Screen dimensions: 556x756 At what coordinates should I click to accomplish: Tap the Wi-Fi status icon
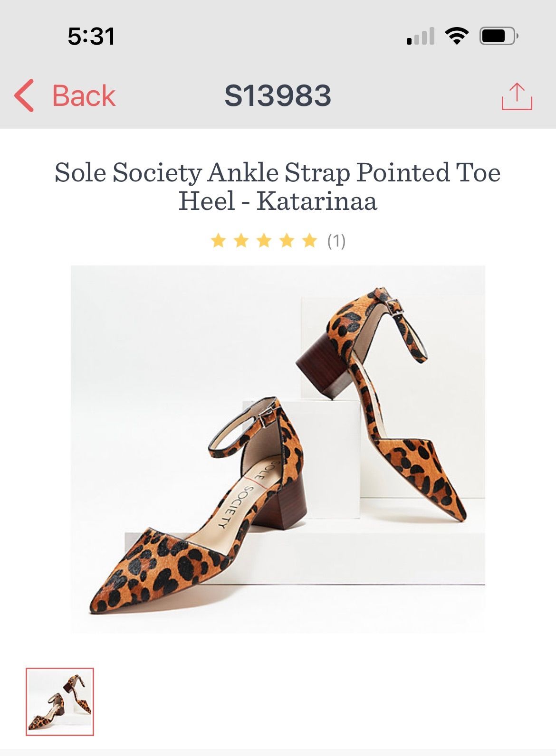pos(457,36)
